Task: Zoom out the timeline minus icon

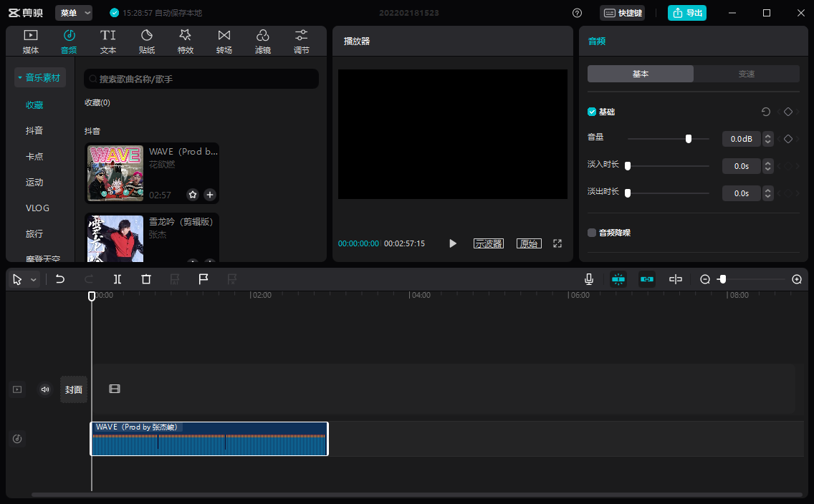Action: 705,279
